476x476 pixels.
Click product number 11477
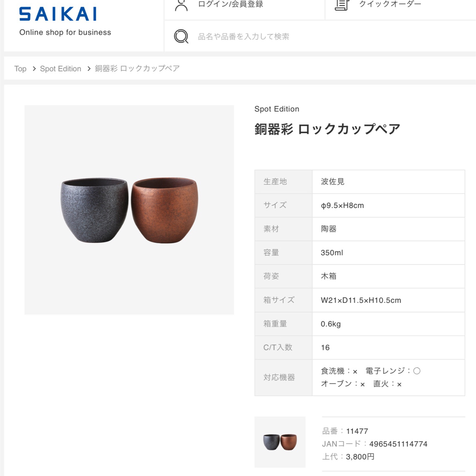click(x=357, y=431)
